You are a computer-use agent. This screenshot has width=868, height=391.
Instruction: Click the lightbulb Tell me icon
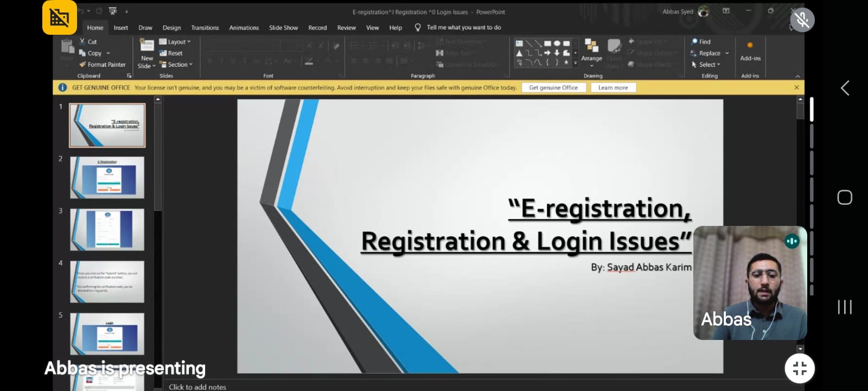tap(418, 27)
